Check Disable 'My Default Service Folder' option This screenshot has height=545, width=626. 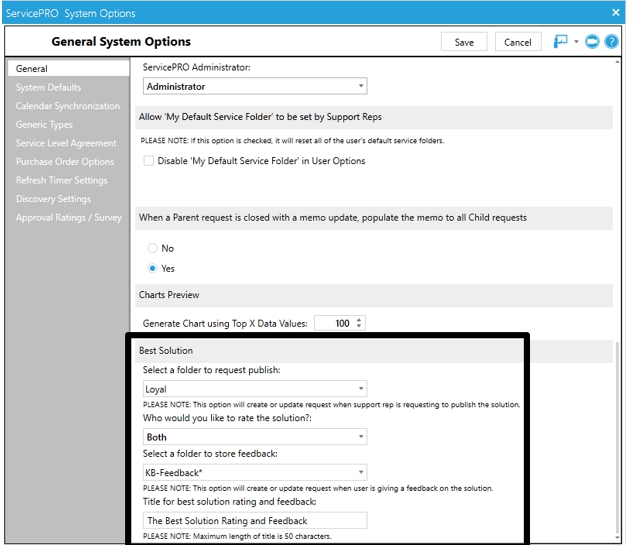149,161
